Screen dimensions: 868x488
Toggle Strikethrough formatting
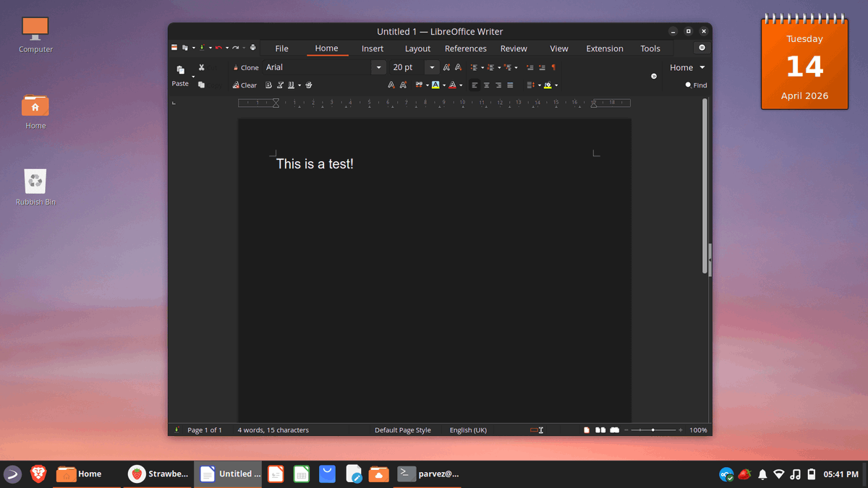coord(309,85)
